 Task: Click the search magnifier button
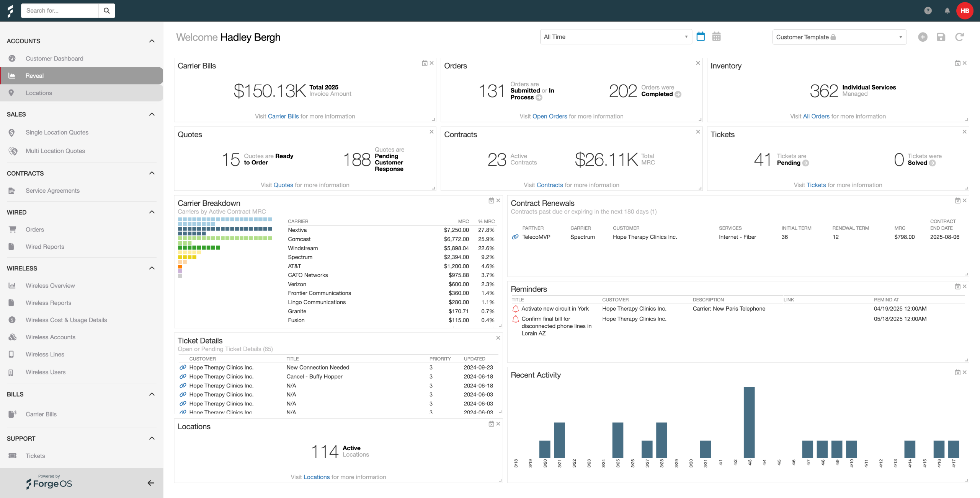[x=107, y=11]
